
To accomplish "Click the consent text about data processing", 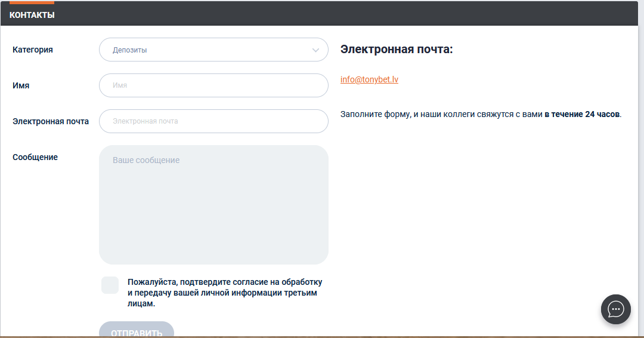I will [225, 293].
